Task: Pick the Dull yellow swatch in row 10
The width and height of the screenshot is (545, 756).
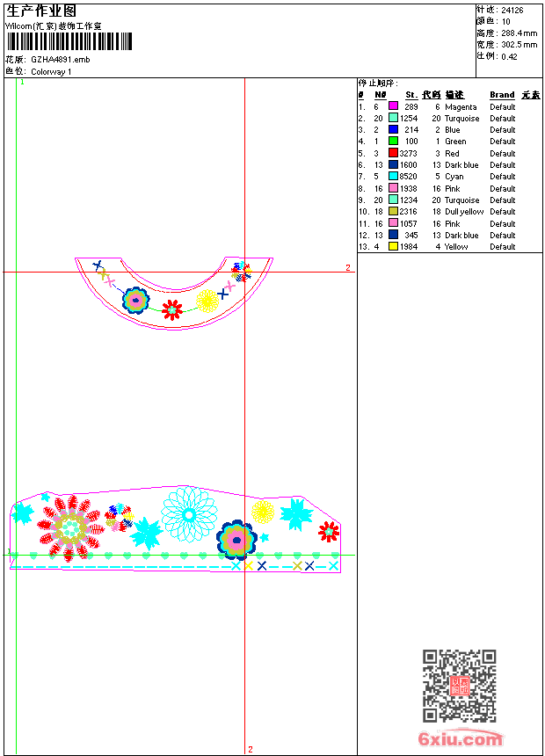Action: click(393, 211)
